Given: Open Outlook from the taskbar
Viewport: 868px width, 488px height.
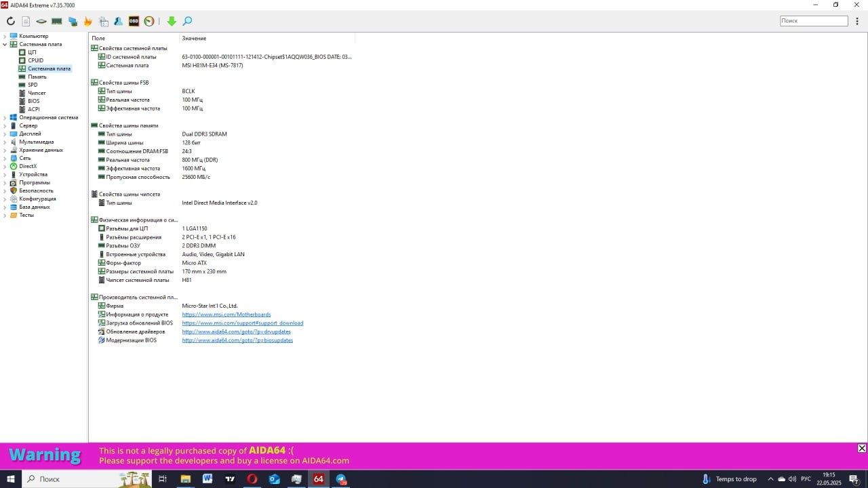Looking at the screenshot, I should click(x=275, y=479).
